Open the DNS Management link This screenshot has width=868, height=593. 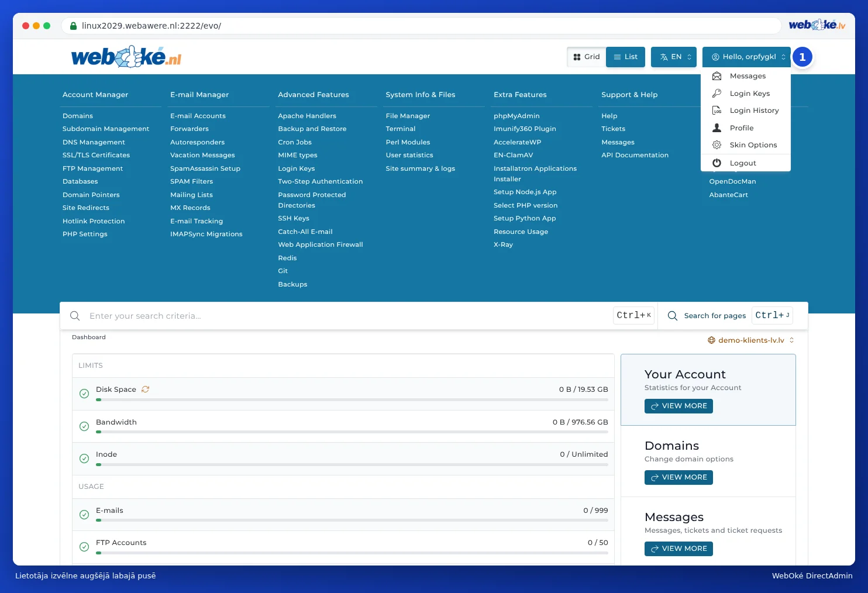[94, 142]
